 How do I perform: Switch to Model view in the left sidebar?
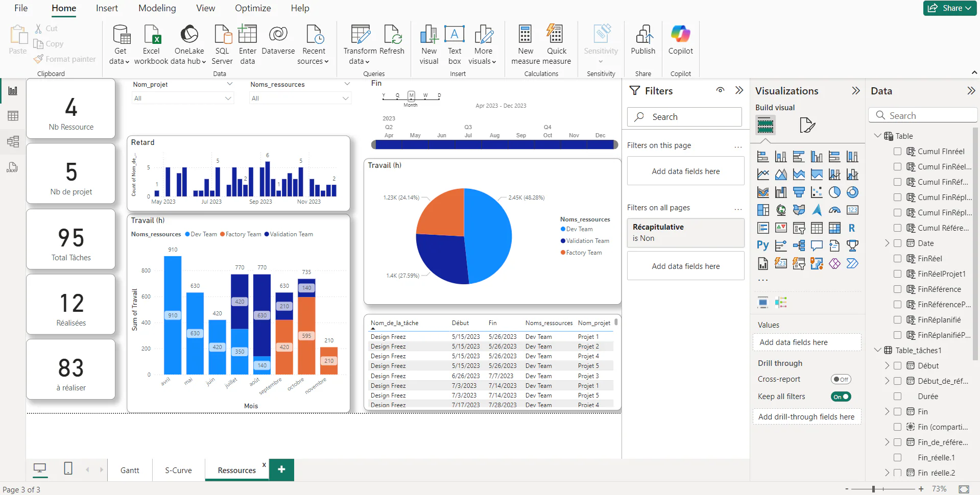(x=13, y=141)
